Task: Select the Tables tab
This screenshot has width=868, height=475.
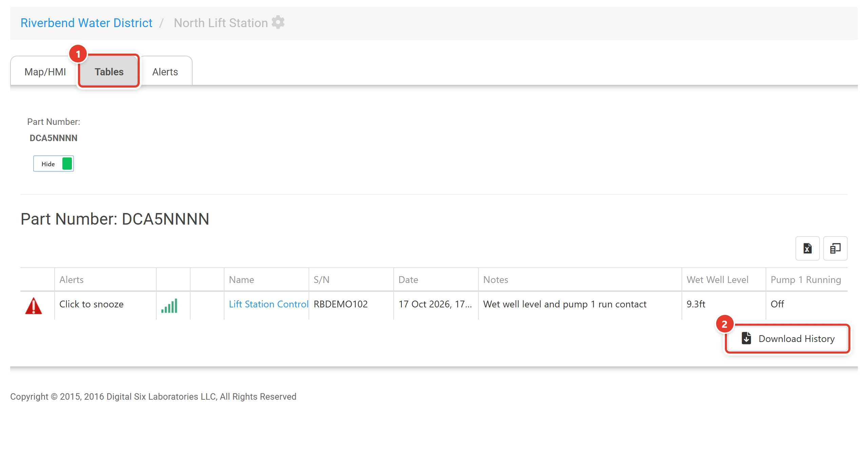Action: point(109,72)
